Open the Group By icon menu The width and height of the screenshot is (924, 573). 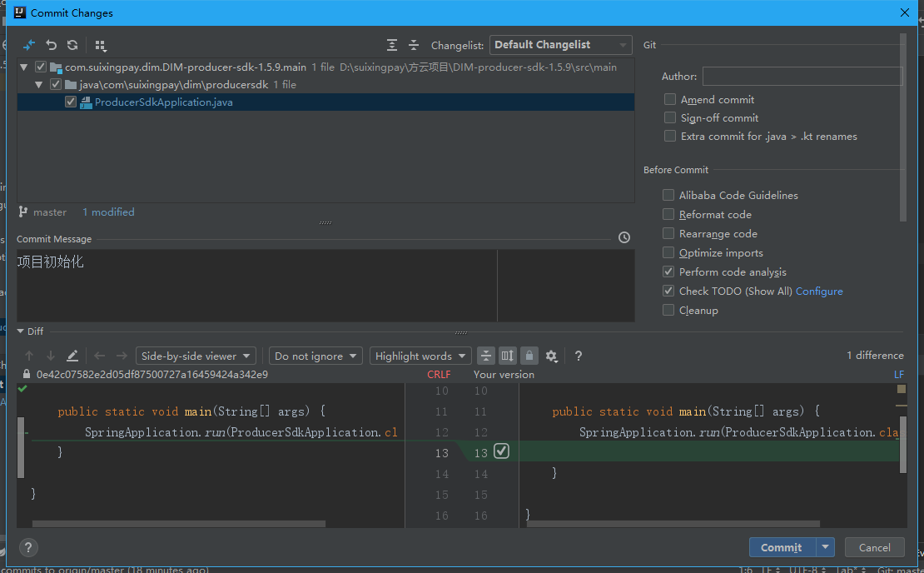[x=101, y=46]
